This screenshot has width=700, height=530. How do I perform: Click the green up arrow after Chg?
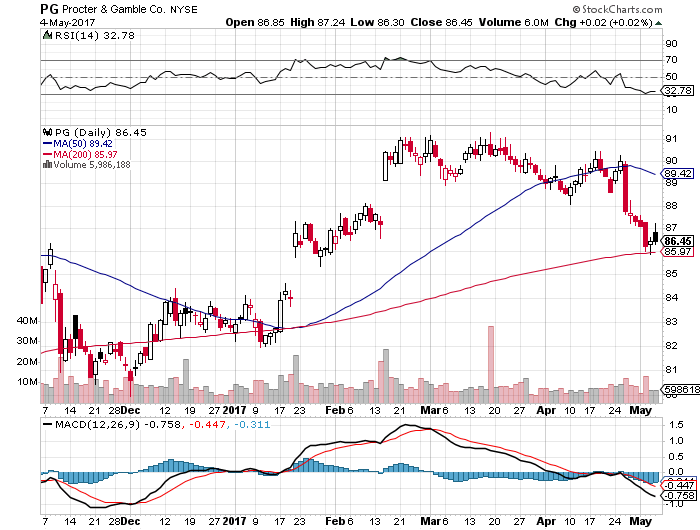(x=658, y=23)
